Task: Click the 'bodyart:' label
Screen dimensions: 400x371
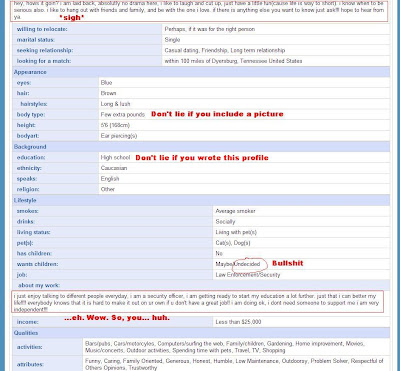Action: click(28, 136)
